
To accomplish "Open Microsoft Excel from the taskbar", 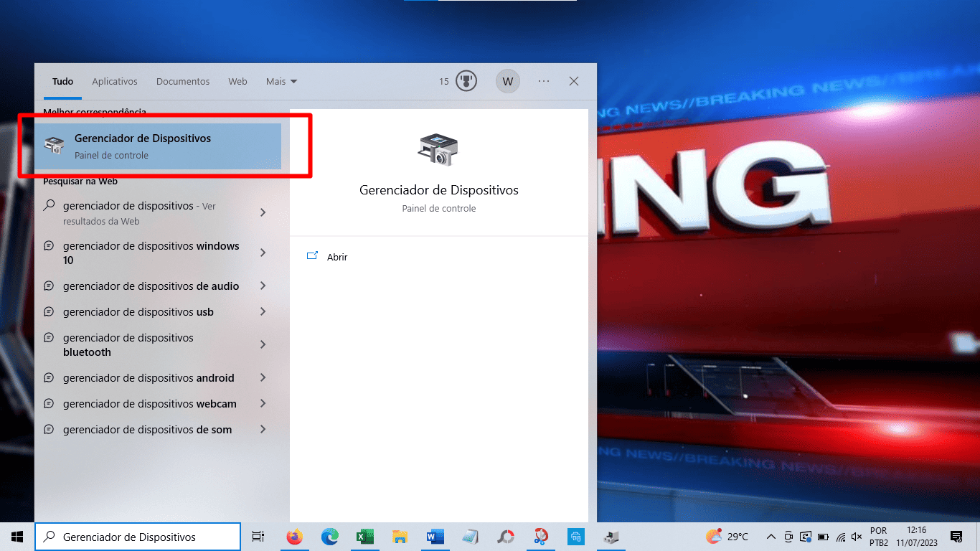I will coord(364,536).
